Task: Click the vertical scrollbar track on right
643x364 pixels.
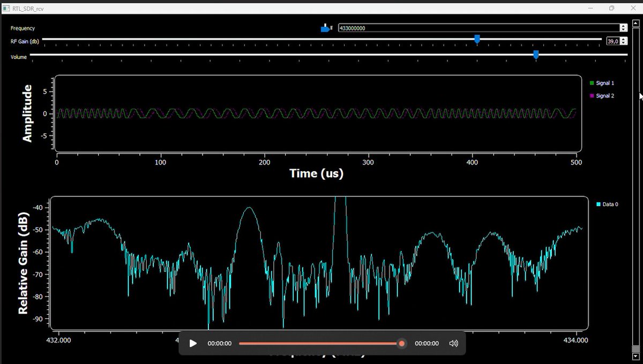Action: pyautogui.click(x=635, y=187)
